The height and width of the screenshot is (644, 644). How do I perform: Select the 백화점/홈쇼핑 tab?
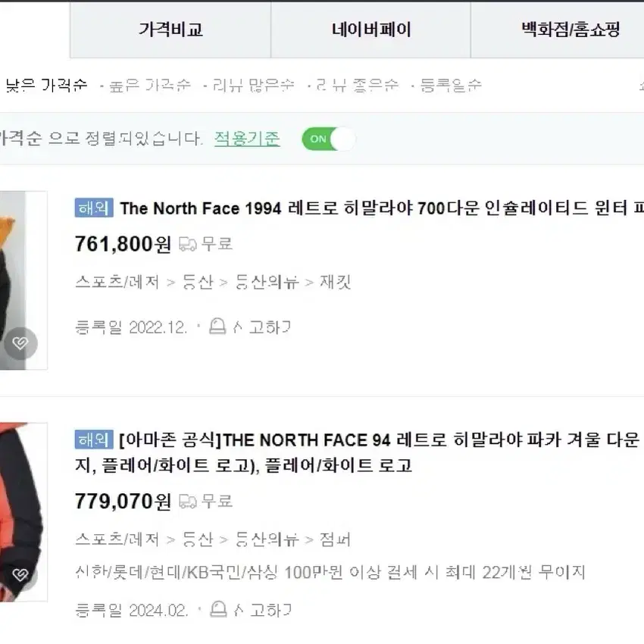570,30
